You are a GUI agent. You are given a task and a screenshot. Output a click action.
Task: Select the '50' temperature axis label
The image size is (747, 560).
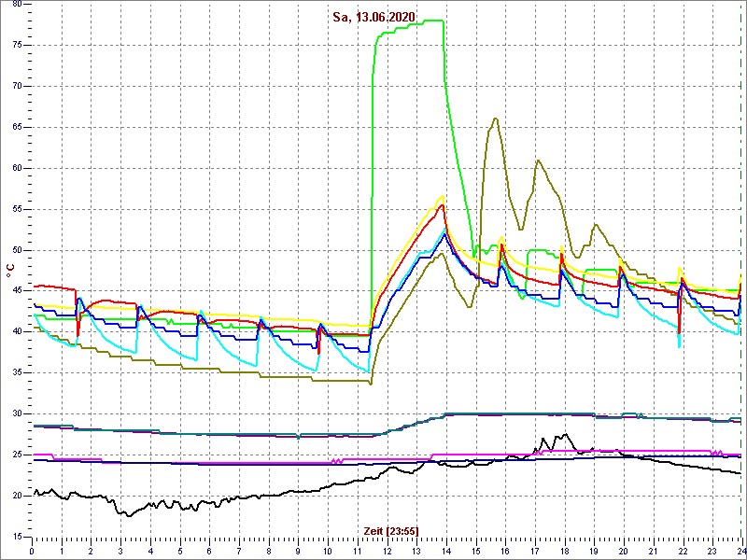[x=16, y=250]
